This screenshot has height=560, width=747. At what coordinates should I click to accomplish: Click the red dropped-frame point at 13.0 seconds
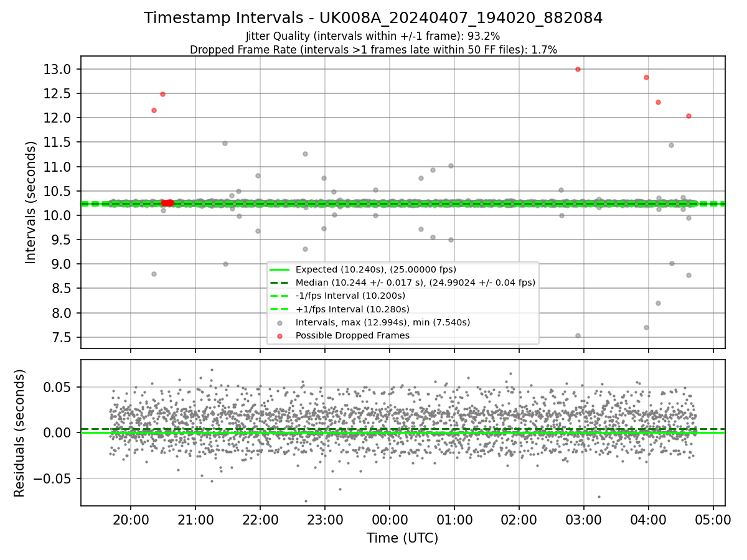coord(578,69)
